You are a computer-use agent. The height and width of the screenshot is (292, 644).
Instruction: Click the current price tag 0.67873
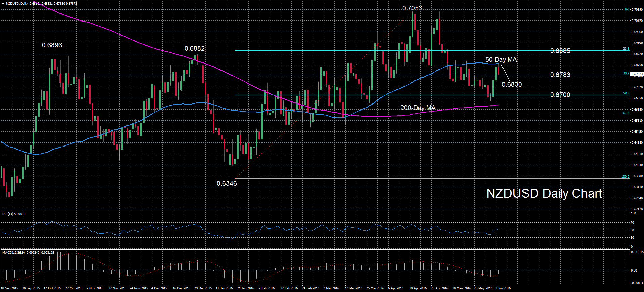tap(637, 74)
